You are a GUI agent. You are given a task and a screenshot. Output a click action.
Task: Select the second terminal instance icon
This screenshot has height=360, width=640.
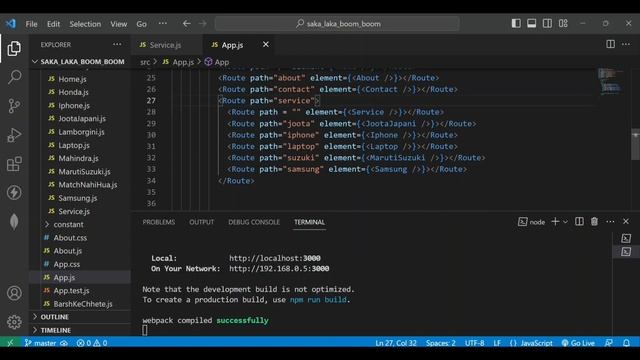[x=626, y=251]
